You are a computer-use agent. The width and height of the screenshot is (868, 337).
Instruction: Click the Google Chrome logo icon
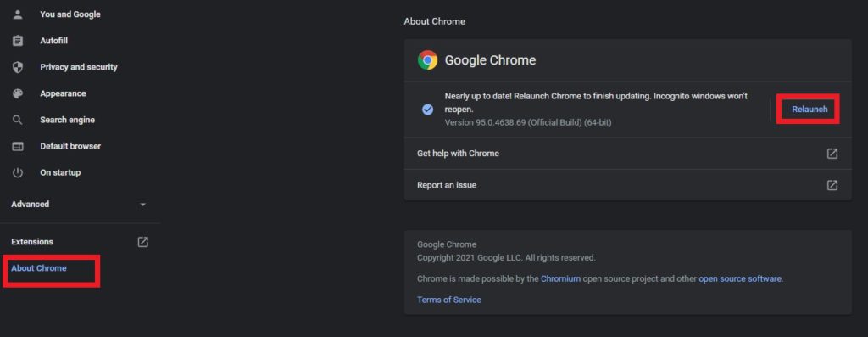427,60
